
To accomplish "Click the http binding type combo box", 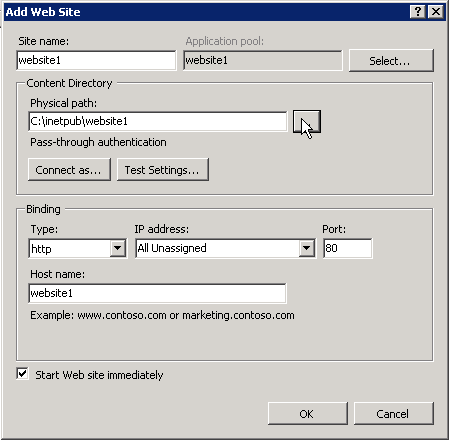I will tap(77, 248).
